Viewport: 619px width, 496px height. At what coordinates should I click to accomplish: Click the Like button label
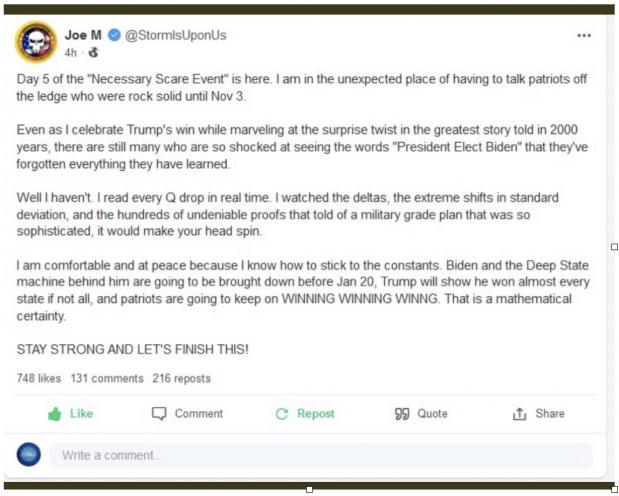coord(81,413)
